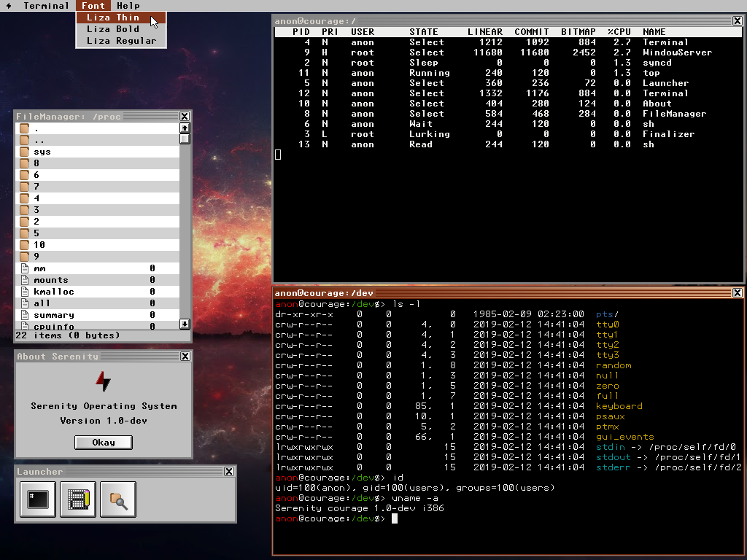Launch Terminal from the Launcher window
Screen dimensions: 747x560
click(x=38, y=499)
